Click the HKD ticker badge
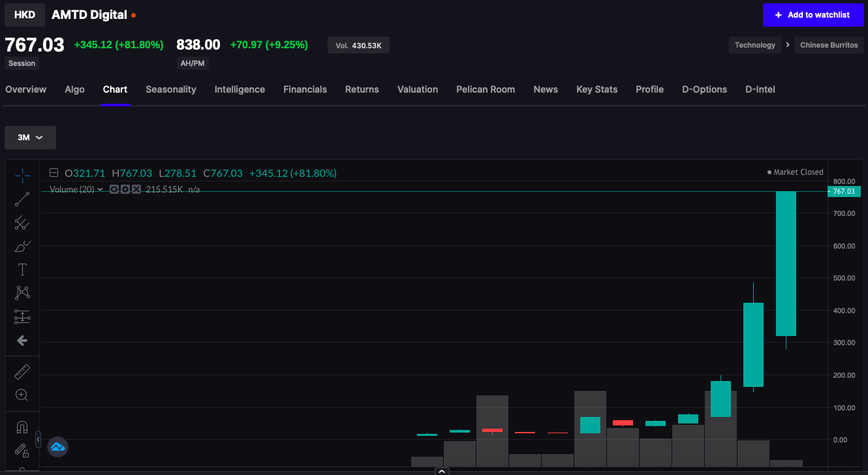The image size is (868, 475). coord(25,14)
